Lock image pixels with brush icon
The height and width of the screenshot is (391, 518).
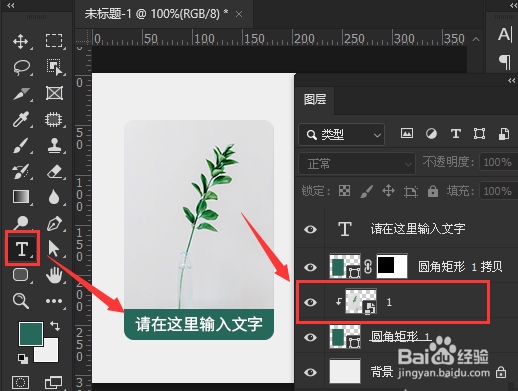[x=366, y=191]
